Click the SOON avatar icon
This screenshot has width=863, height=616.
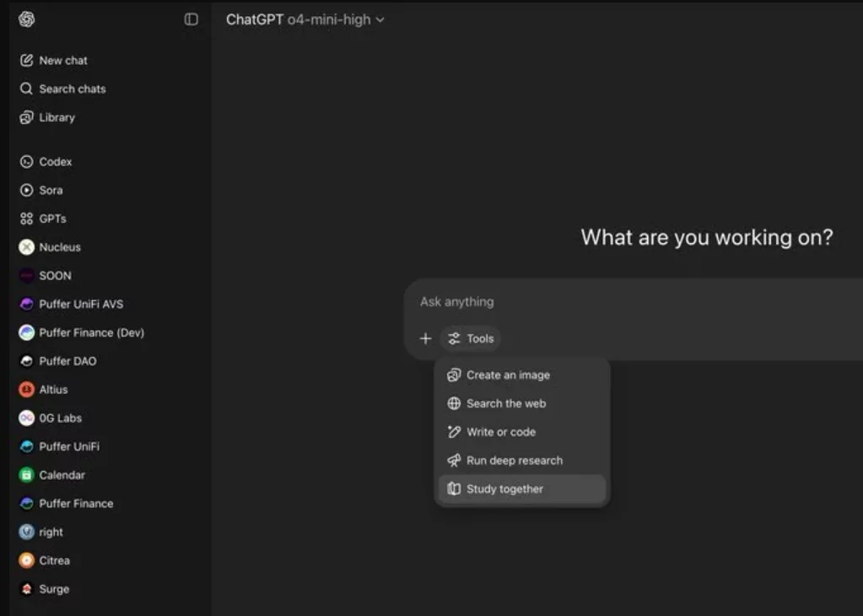[x=26, y=275]
